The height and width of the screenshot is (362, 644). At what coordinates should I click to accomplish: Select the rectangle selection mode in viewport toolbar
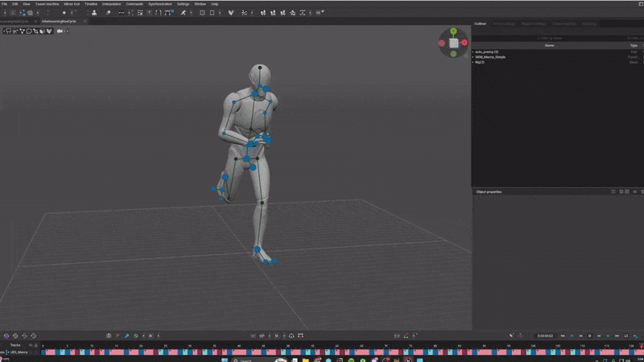click(x=7, y=31)
